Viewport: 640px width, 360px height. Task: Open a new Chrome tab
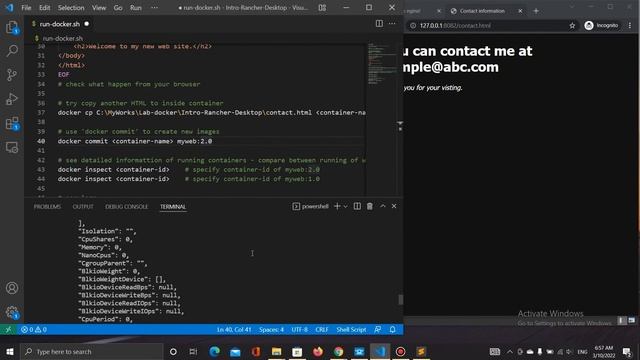point(536,11)
